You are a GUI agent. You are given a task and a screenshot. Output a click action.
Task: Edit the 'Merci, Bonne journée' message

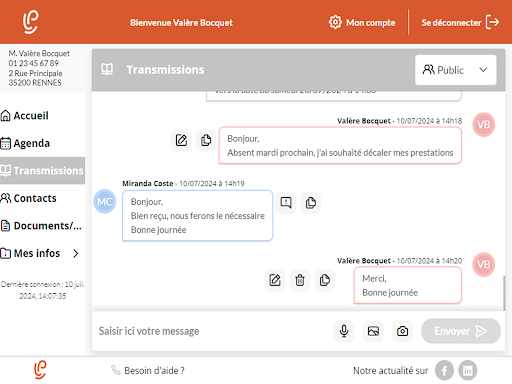[275, 280]
